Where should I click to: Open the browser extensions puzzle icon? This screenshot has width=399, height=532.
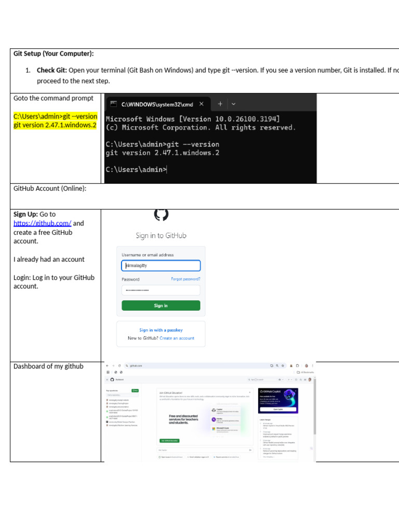(298, 366)
